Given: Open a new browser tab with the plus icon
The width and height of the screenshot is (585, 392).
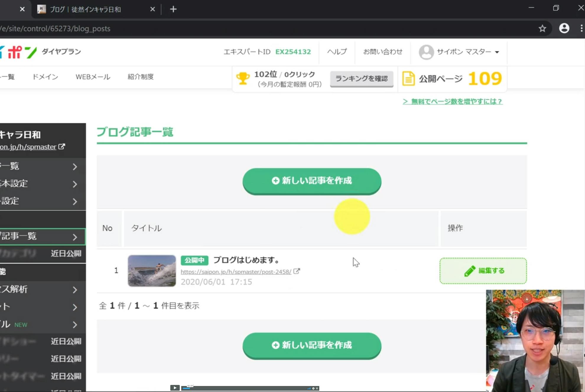Looking at the screenshot, I should pyautogui.click(x=173, y=9).
